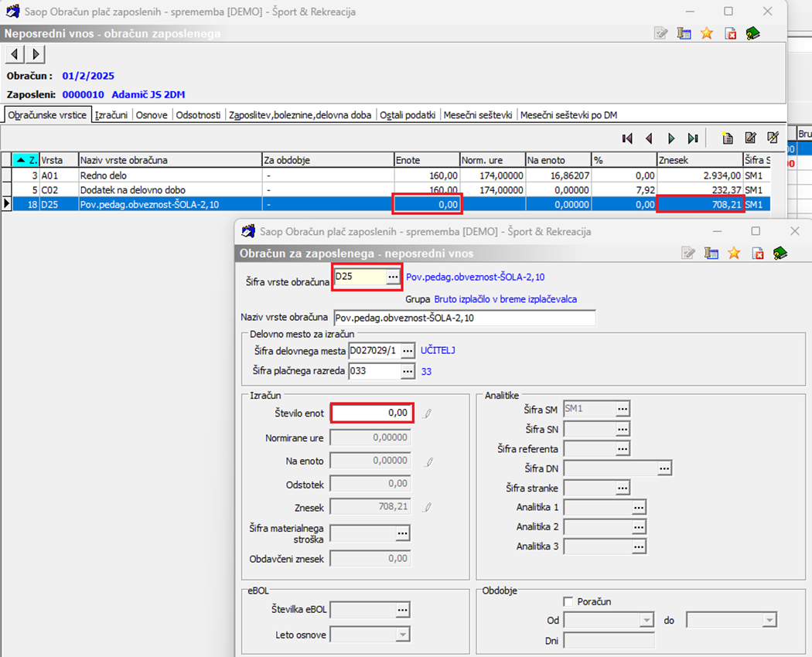This screenshot has width=812, height=657.
Task: Open lookup for Šifra plačnega razreda
Action: pyautogui.click(x=407, y=372)
